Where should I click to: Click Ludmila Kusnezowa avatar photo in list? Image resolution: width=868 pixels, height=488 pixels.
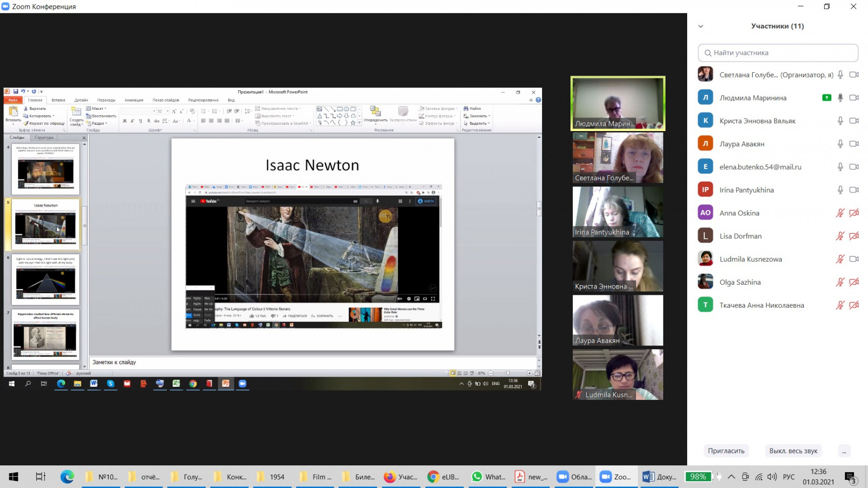point(705,259)
